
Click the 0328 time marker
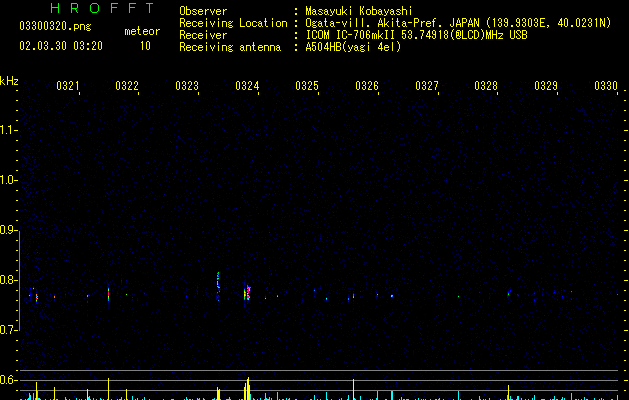pos(486,86)
